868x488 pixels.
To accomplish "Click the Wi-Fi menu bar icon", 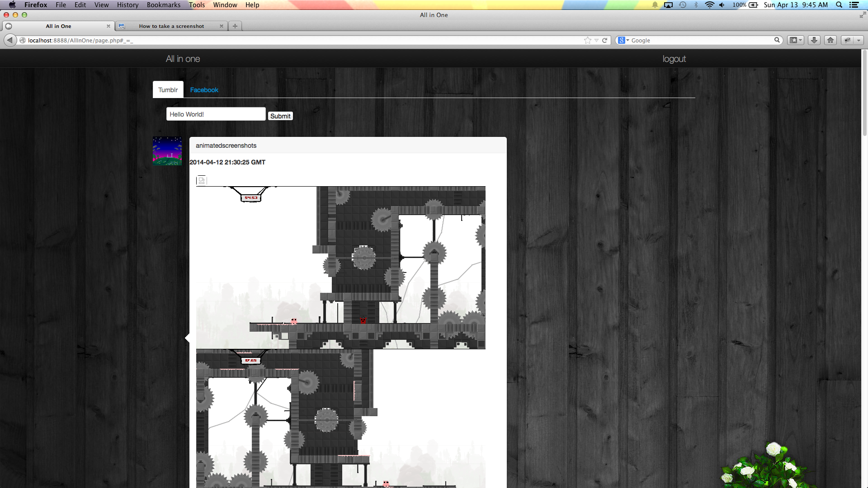I will point(710,5).
